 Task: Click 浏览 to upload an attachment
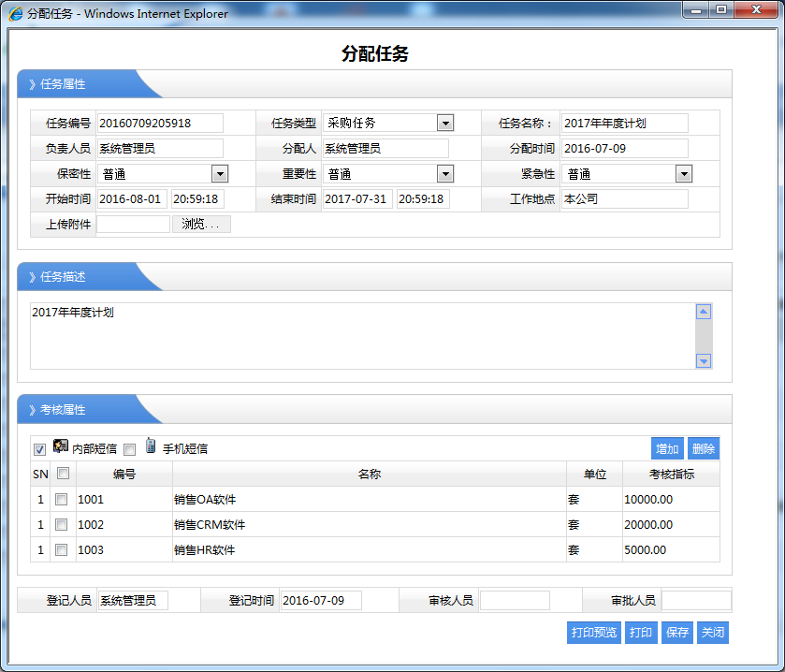tap(200, 225)
